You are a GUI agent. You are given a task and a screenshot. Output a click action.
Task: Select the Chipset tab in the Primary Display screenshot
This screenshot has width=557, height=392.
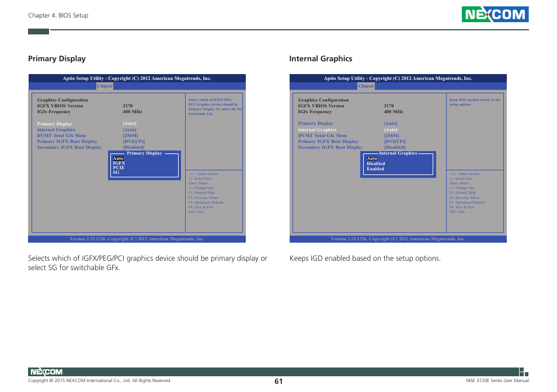[105, 86]
